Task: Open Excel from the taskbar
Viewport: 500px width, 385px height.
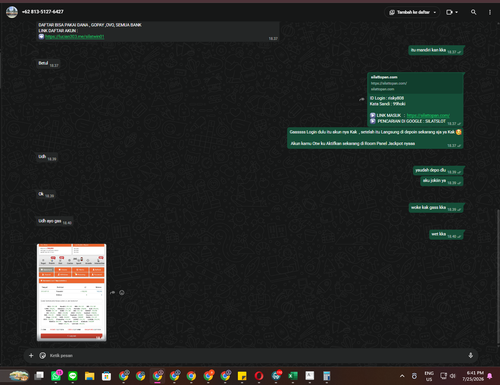Action: pyautogui.click(x=293, y=376)
